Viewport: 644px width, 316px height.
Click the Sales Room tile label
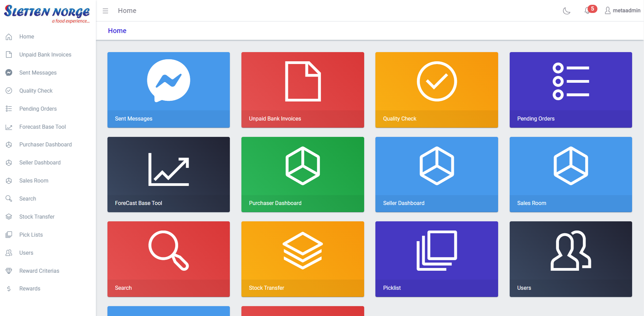click(x=532, y=203)
